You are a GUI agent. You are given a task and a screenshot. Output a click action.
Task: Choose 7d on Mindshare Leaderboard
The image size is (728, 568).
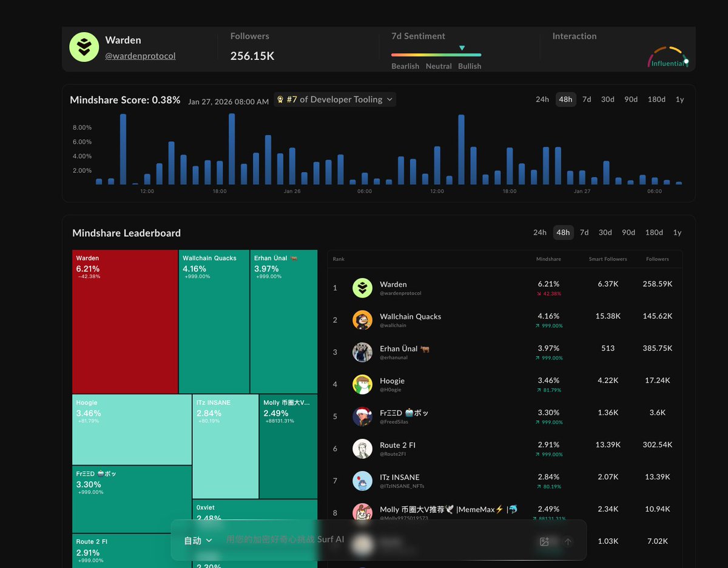tap(584, 232)
